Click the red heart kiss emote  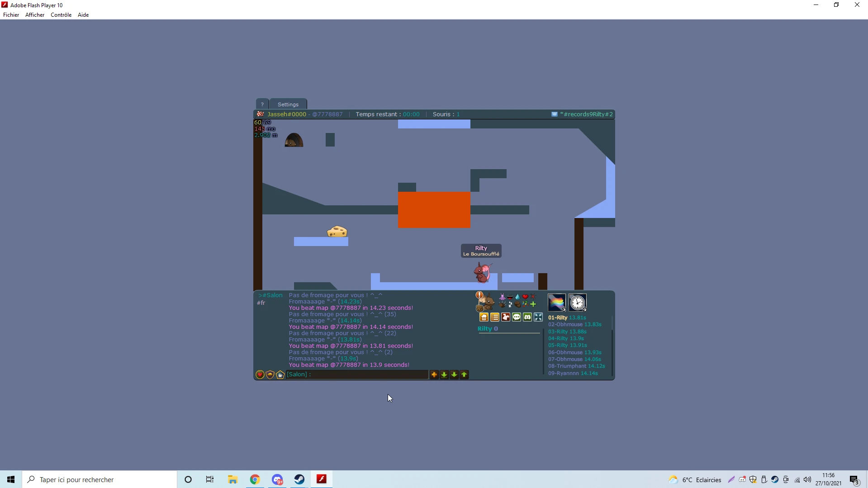pyautogui.click(x=525, y=297)
